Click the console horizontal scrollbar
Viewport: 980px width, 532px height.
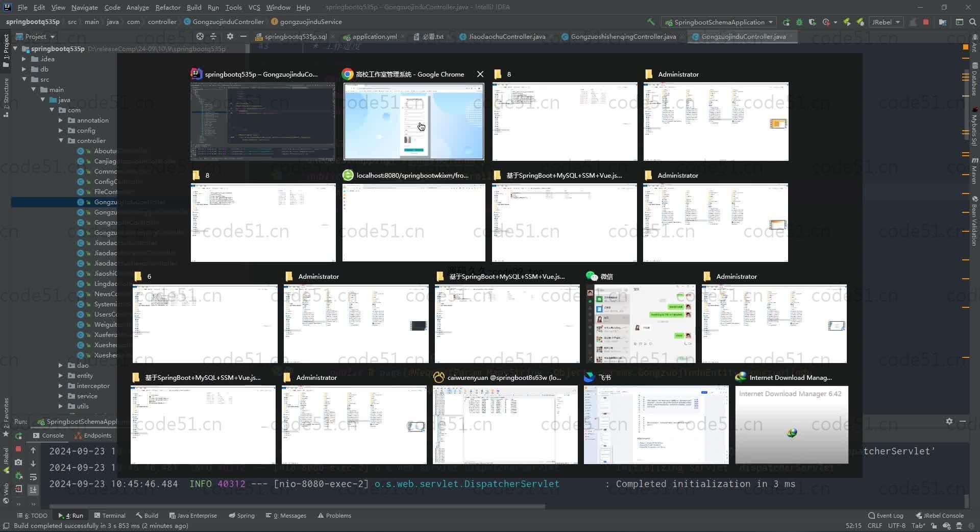[296, 506]
